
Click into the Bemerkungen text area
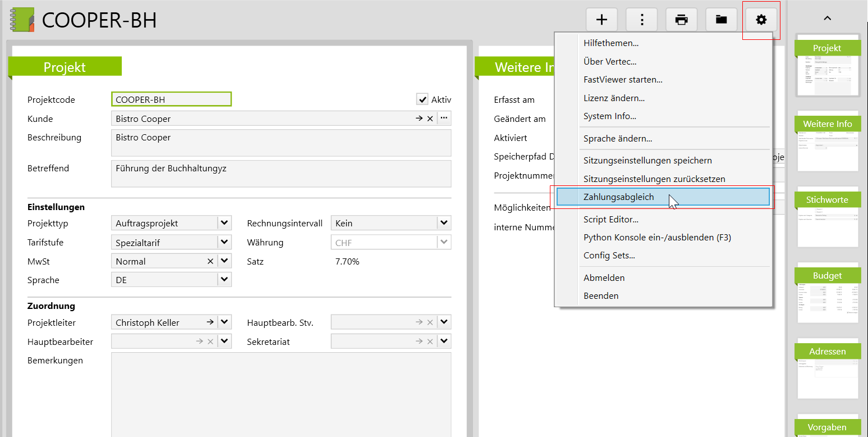point(281,393)
